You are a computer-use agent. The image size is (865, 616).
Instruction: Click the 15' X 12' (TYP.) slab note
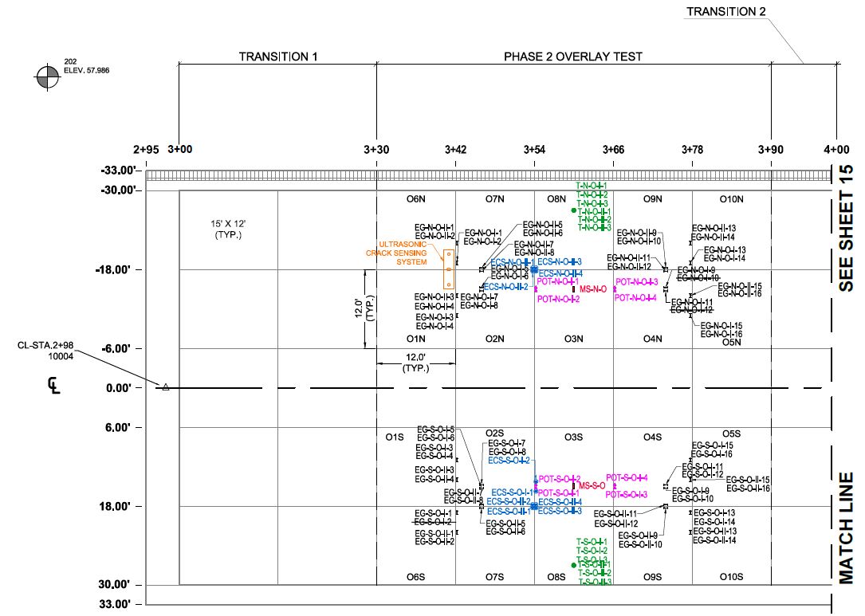[227, 229]
